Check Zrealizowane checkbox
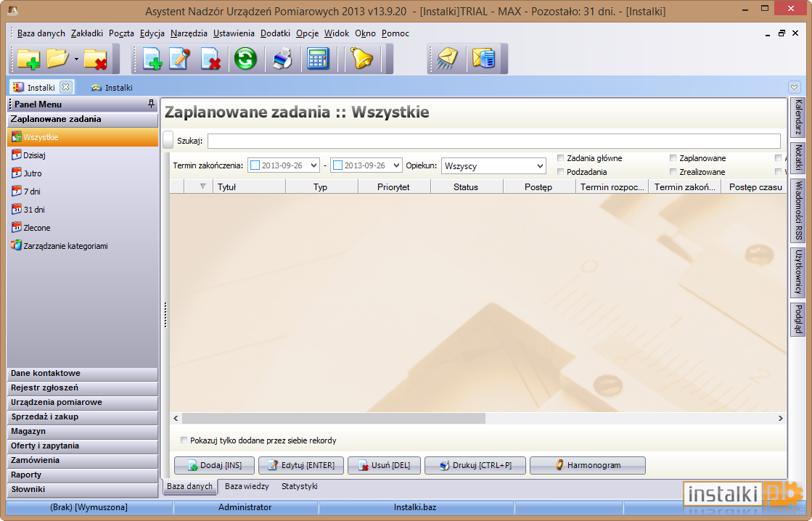This screenshot has height=521, width=812. (x=673, y=171)
